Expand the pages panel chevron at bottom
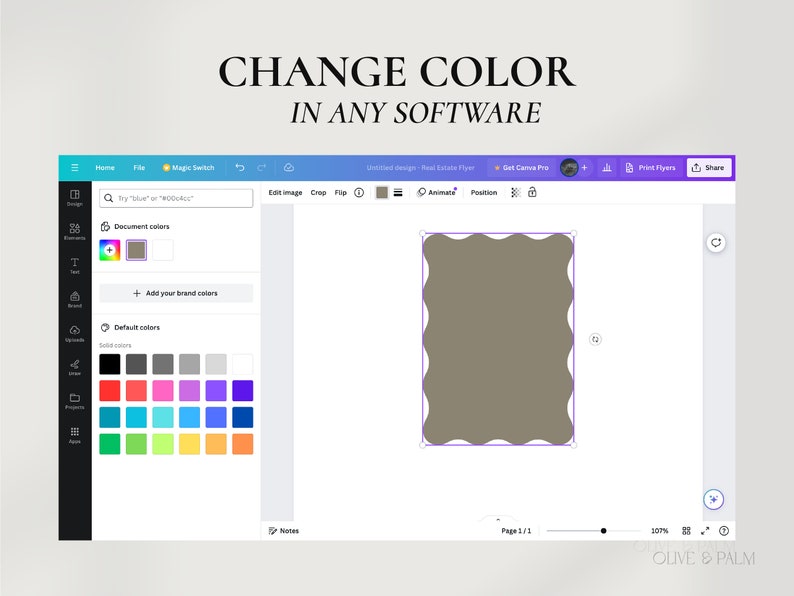794x596 pixels. (498, 519)
